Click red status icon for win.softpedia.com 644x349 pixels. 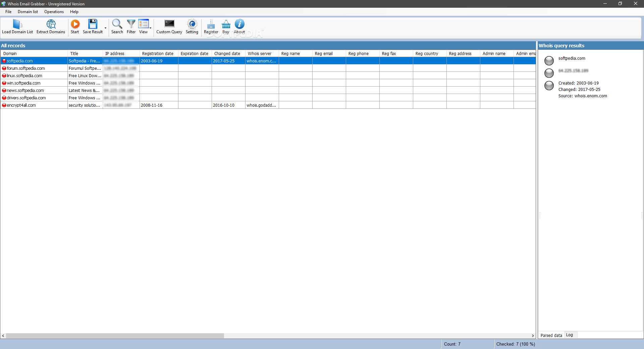[x=4, y=83]
